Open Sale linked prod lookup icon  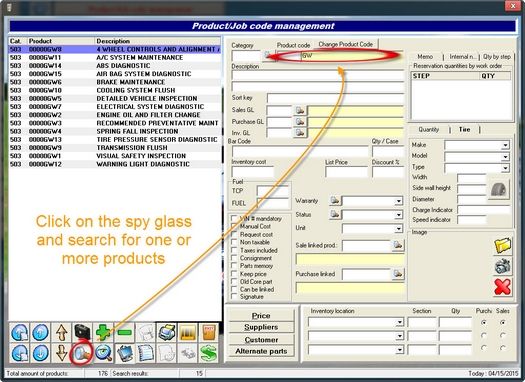click(397, 245)
